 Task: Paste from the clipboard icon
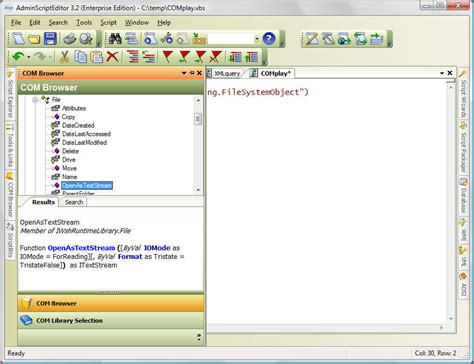[x=97, y=57]
